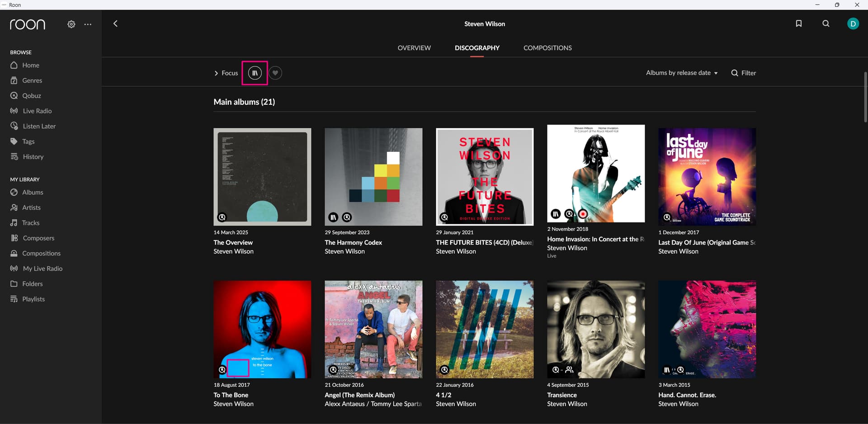Viewport: 868px width, 424px height.
Task: Open the bookmarks icon
Action: pos(799,24)
